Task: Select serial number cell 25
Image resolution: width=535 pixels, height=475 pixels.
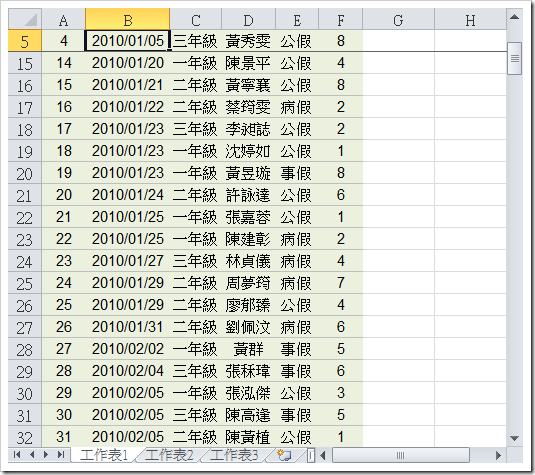Action: (63, 305)
